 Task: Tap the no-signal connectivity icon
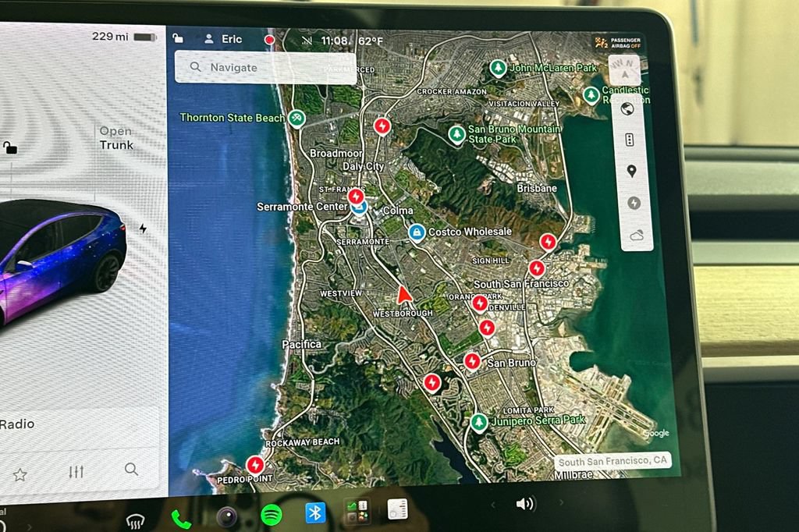click(x=306, y=41)
